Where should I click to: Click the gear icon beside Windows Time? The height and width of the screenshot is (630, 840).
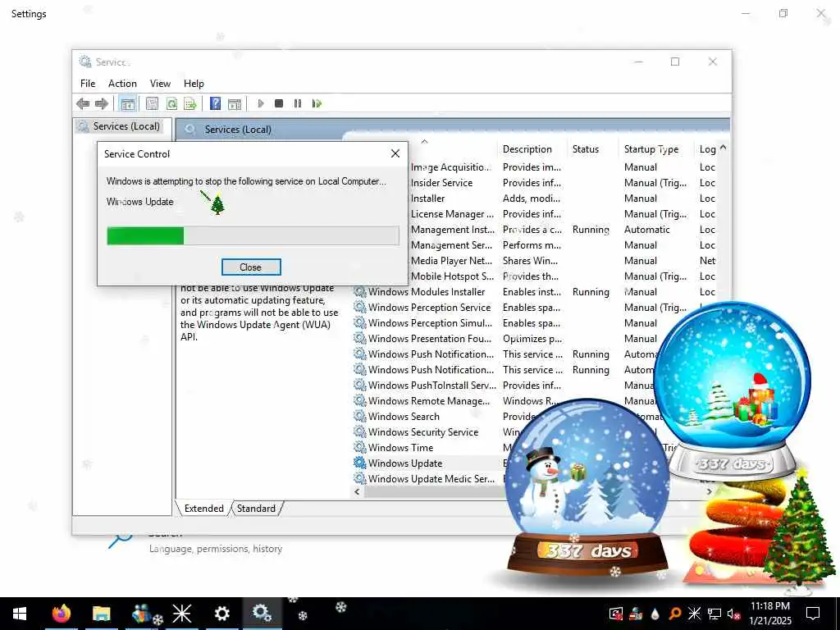click(360, 447)
